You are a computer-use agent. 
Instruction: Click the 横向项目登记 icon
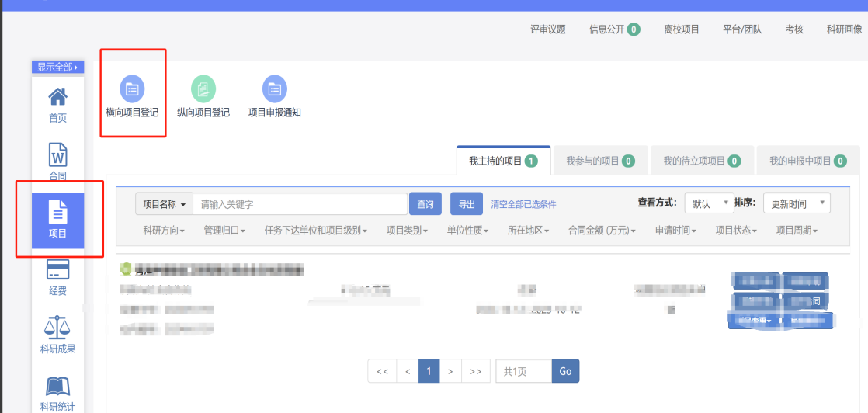pyautogui.click(x=132, y=89)
